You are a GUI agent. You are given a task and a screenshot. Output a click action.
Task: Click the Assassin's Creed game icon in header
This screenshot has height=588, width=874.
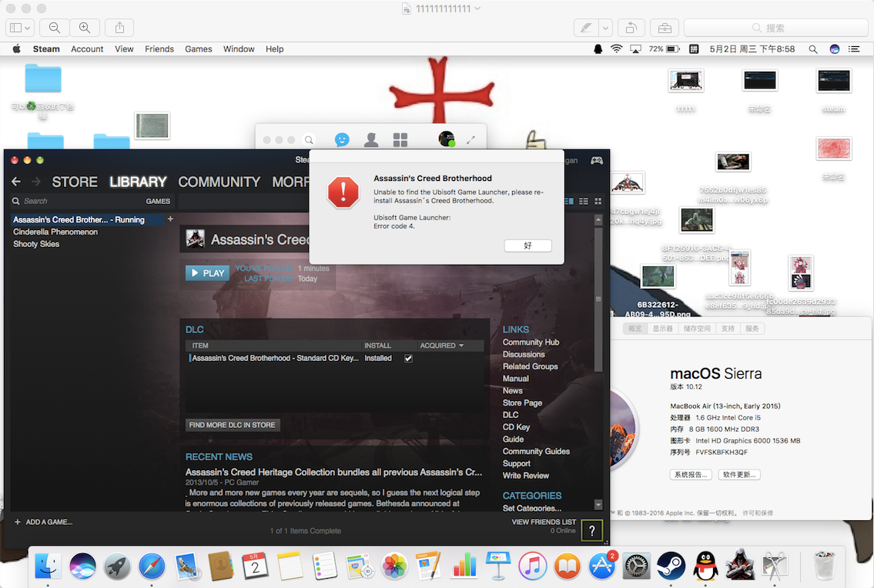[195, 239]
